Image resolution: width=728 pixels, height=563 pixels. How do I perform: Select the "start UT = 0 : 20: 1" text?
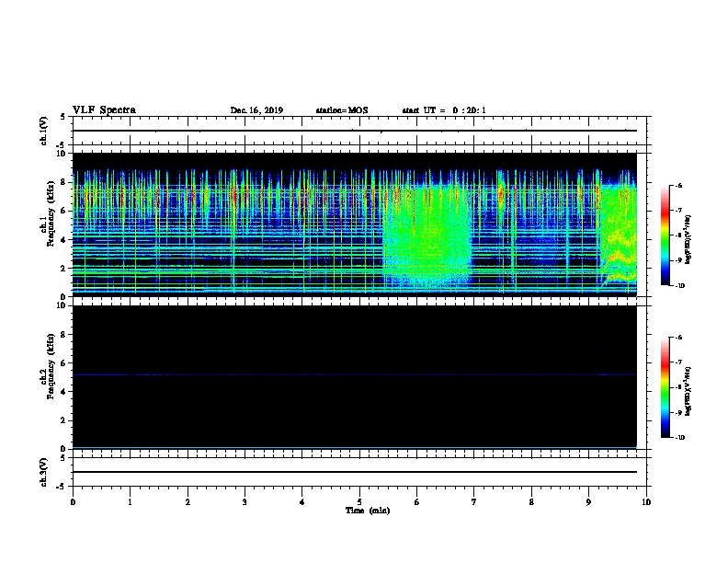click(444, 110)
